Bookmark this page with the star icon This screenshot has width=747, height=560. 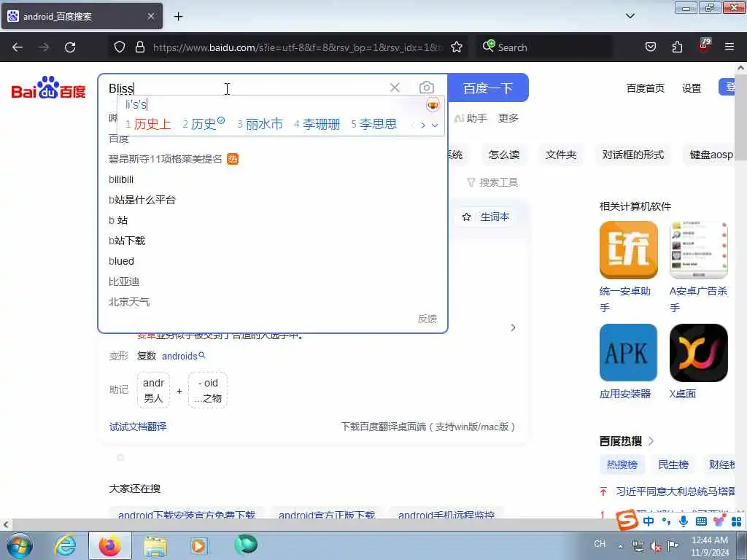457,47
